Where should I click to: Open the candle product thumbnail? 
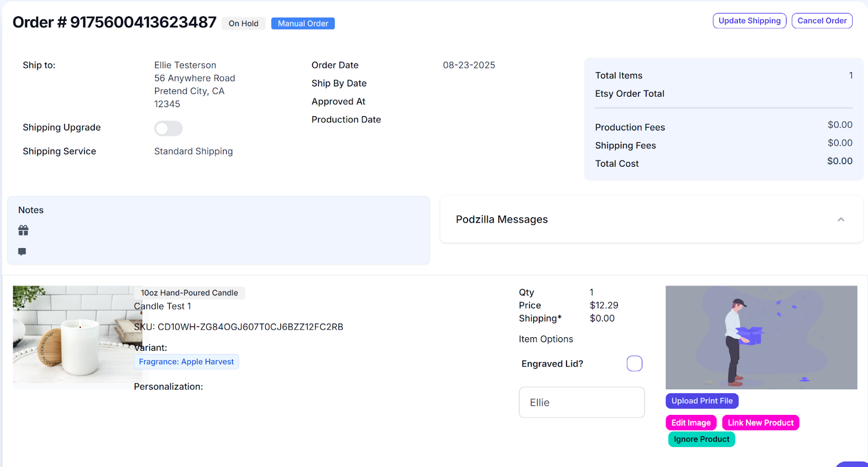tap(76, 337)
